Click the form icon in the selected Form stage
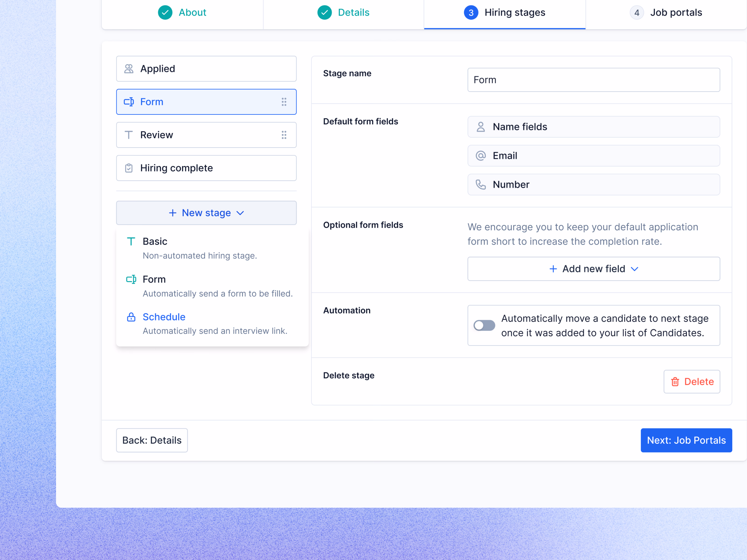This screenshot has width=747, height=560. coord(129,102)
